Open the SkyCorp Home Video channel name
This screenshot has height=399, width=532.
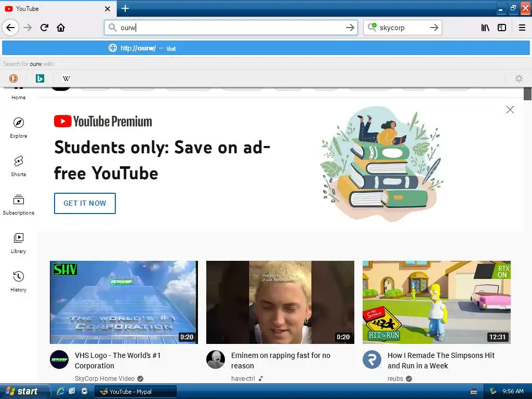[x=104, y=378]
